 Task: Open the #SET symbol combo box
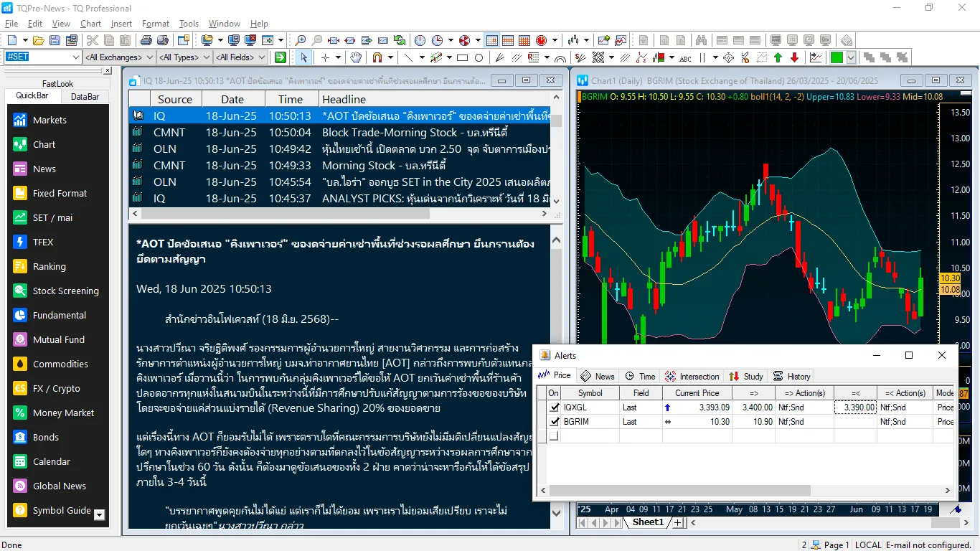coord(76,57)
